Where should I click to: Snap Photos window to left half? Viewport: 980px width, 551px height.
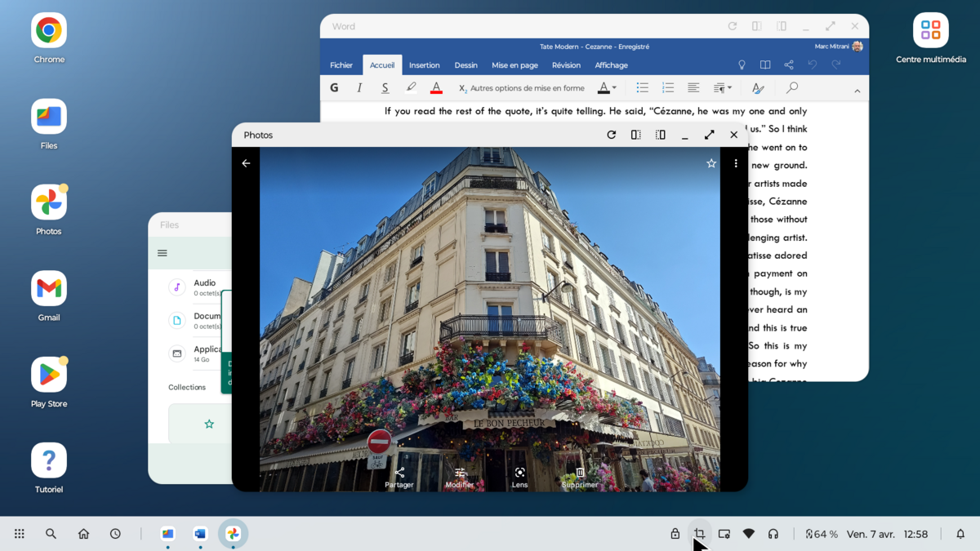635,135
